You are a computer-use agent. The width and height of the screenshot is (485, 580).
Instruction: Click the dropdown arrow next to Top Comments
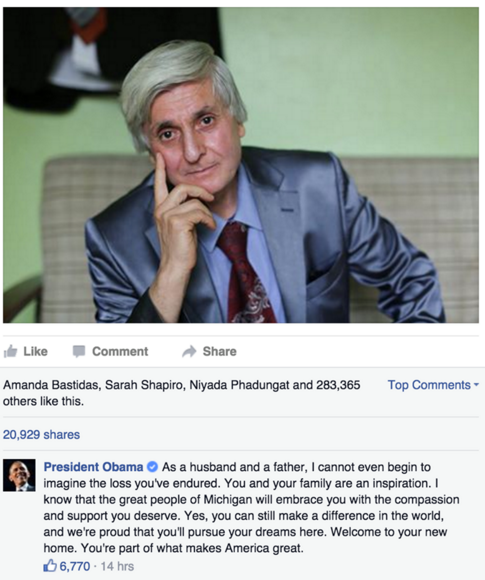point(476,385)
